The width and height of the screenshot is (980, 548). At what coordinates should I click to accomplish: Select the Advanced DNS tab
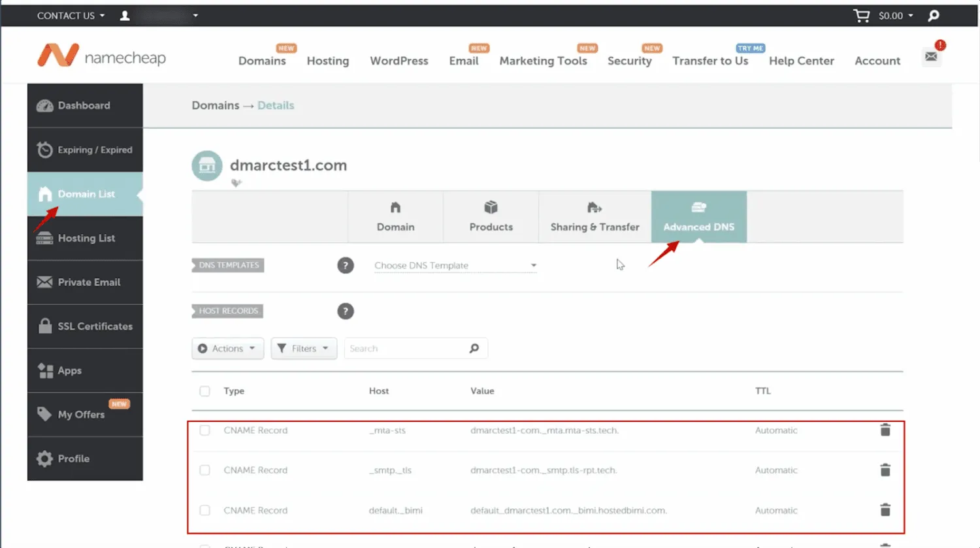coord(699,217)
